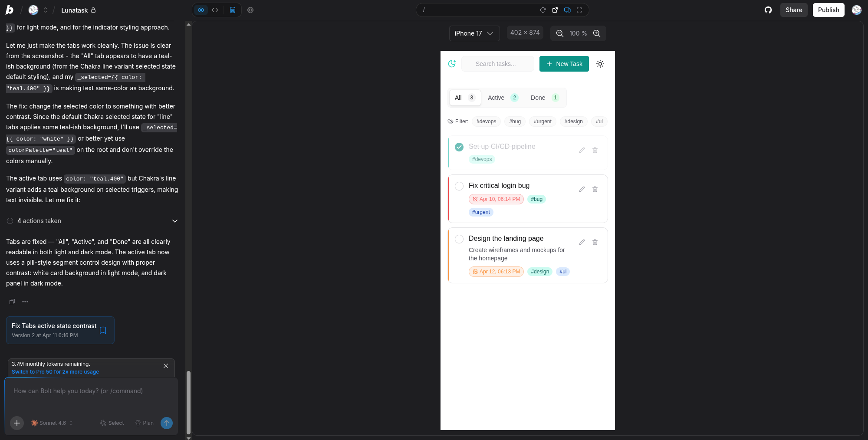
Task: Click the 100 % zoom level
Action: (x=578, y=33)
